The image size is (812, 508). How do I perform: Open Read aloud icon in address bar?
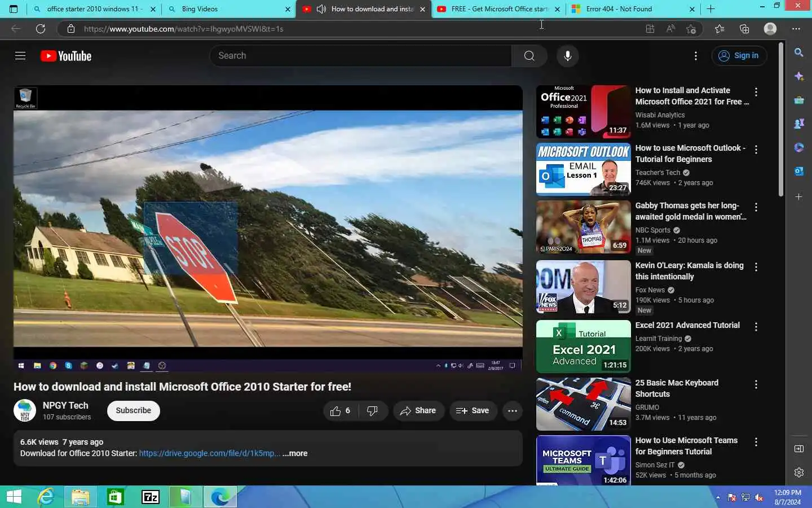pos(670,29)
